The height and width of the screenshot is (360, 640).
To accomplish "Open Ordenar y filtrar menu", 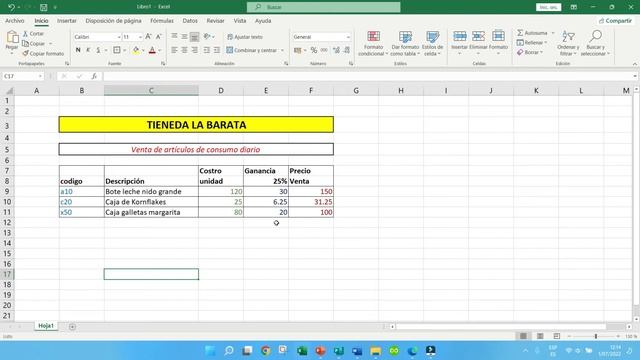I will pos(568,43).
